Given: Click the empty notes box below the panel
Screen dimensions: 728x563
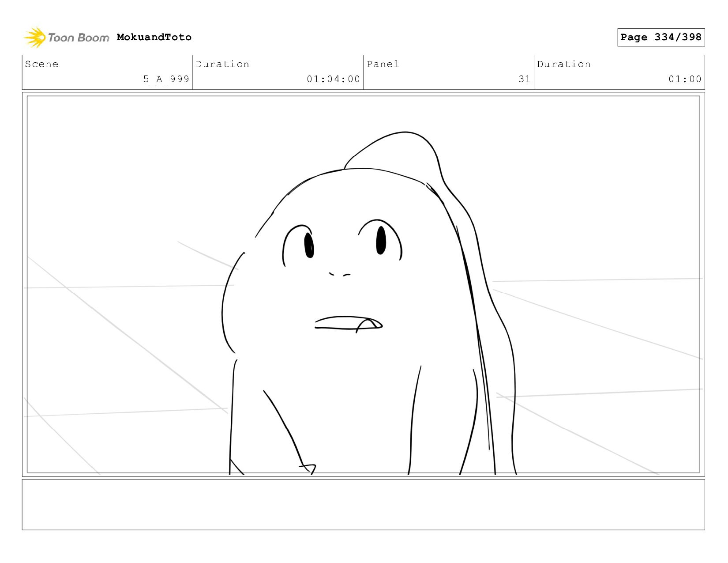Looking at the screenshot, I should click(x=363, y=504).
